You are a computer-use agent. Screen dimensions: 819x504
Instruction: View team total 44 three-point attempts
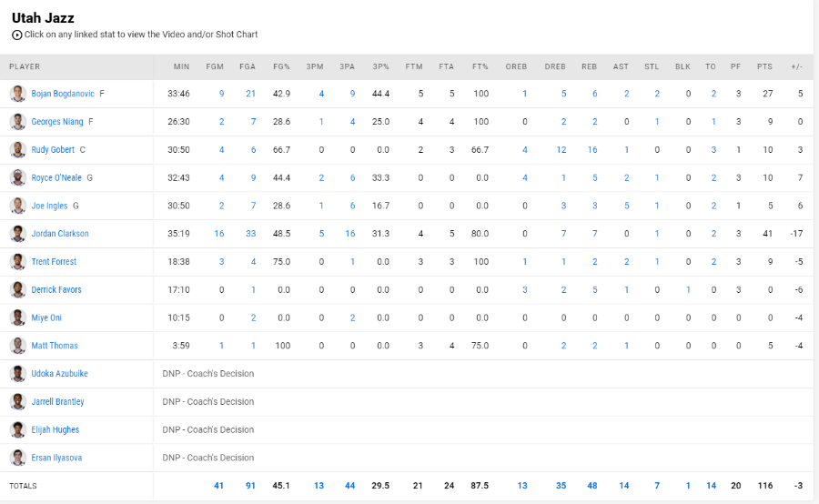pyautogui.click(x=350, y=486)
